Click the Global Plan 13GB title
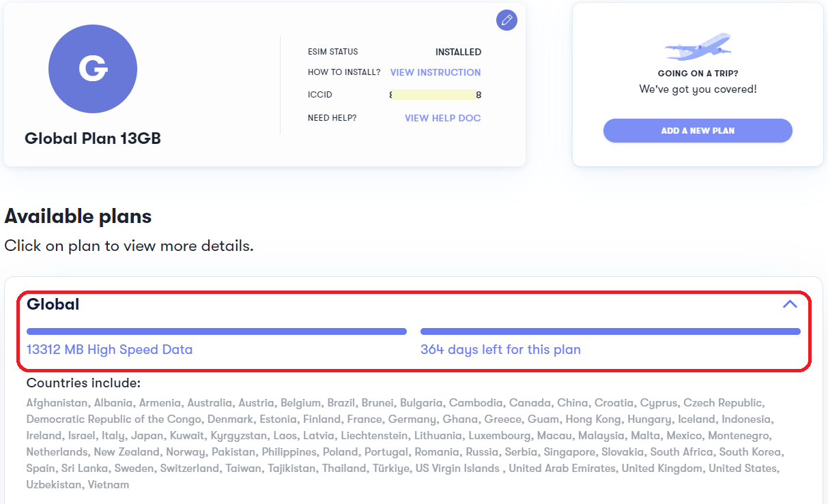 tap(93, 138)
